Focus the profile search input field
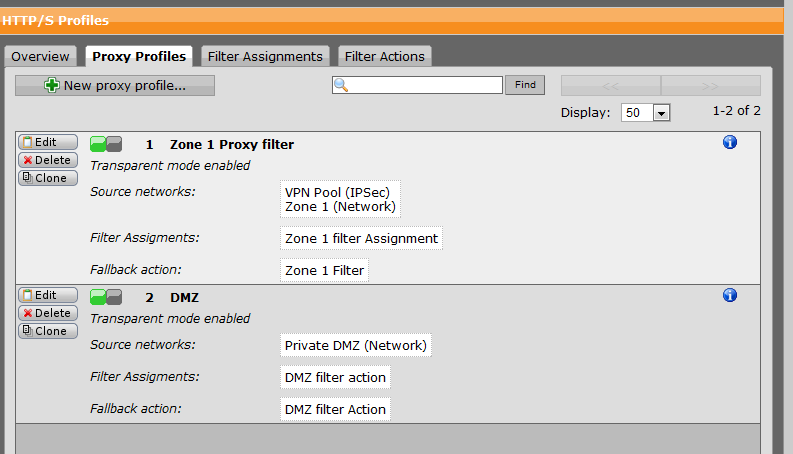This screenshot has height=454, width=793. coord(417,85)
